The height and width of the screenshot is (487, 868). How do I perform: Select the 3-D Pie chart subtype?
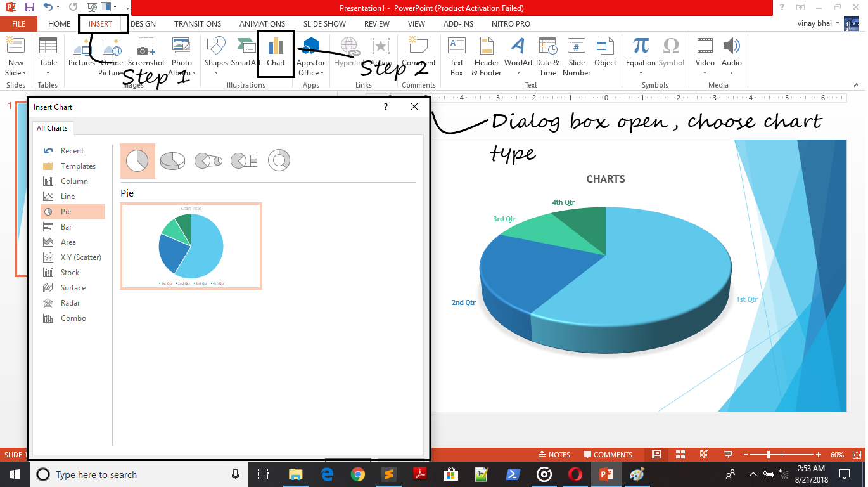[172, 161]
